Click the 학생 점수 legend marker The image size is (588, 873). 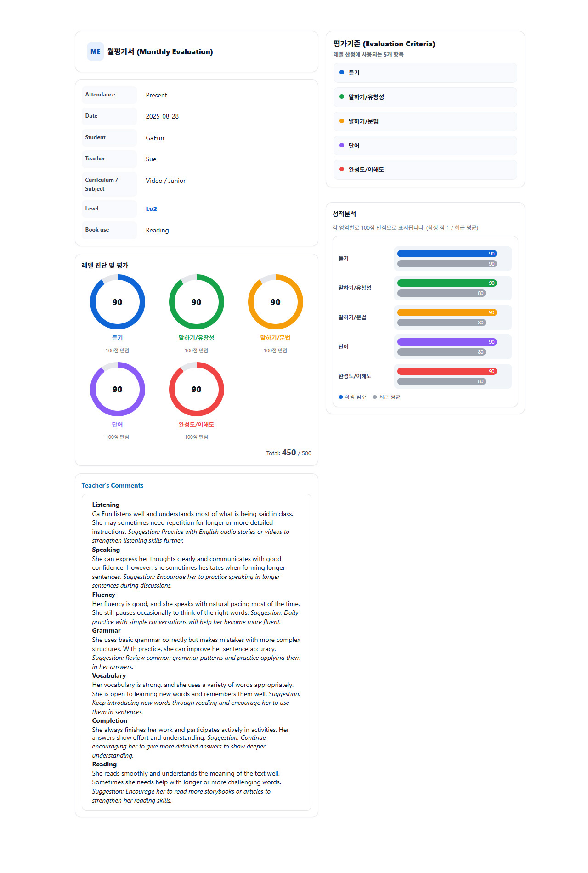[341, 397]
